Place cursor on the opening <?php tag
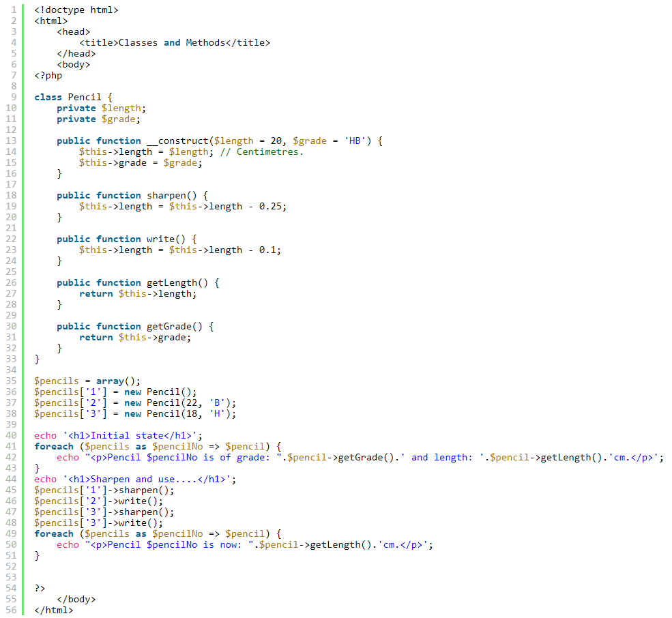This screenshot has width=672, height=618. click(48, 76)
